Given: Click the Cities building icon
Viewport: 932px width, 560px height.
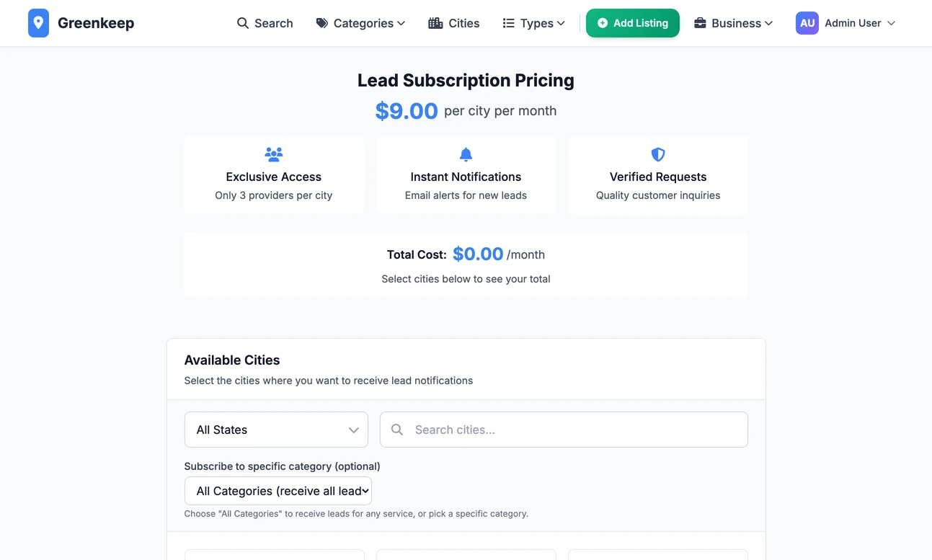Looking at the screenshot, I should (435, 23).
